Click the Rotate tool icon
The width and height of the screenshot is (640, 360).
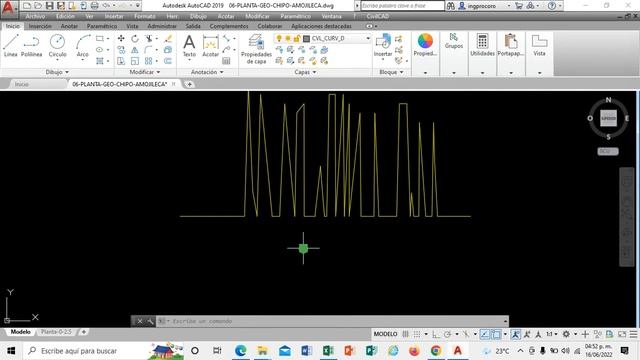135,38
